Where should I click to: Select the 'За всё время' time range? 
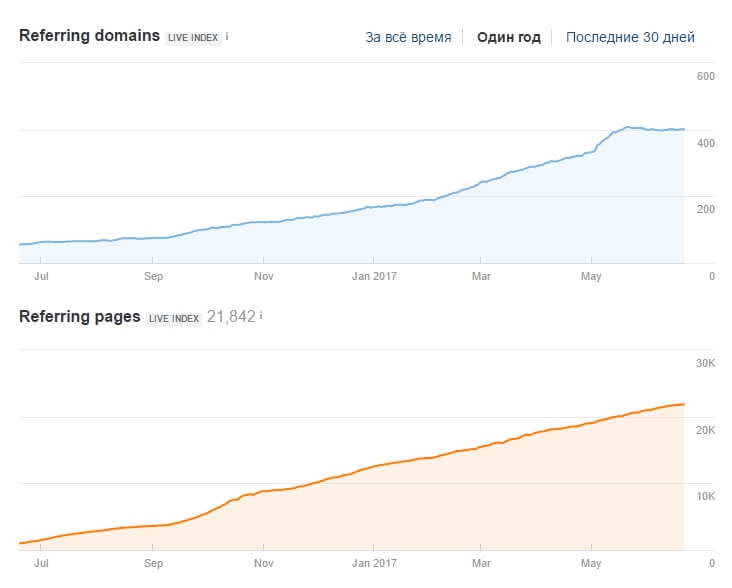click(408, 37)
